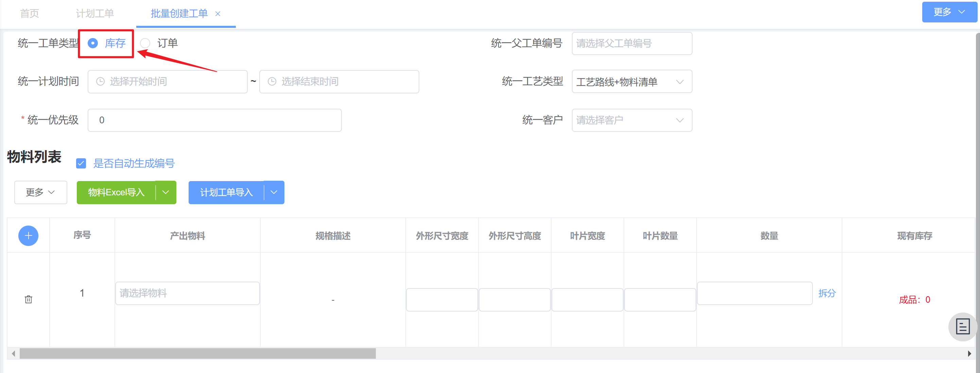This screenshot has width=980, height=373.
Task: Open 统一客户 dropdown
Action: (632, 120)
